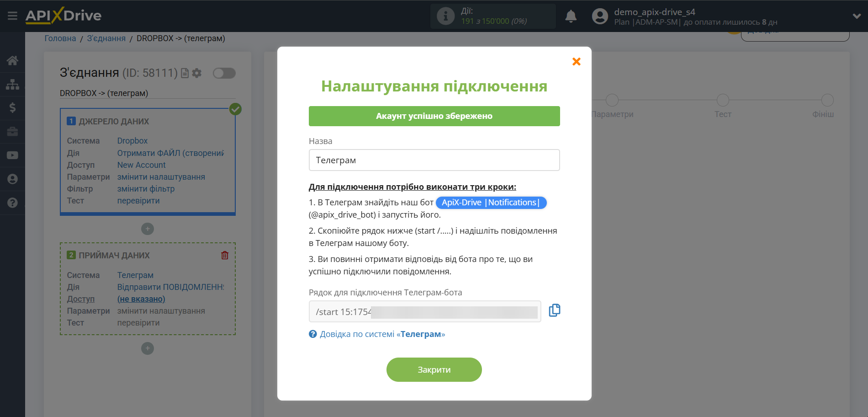The image size is (868, 417).
Task: Navigate to Головна breadcrumb link
Action: point(59,38)
